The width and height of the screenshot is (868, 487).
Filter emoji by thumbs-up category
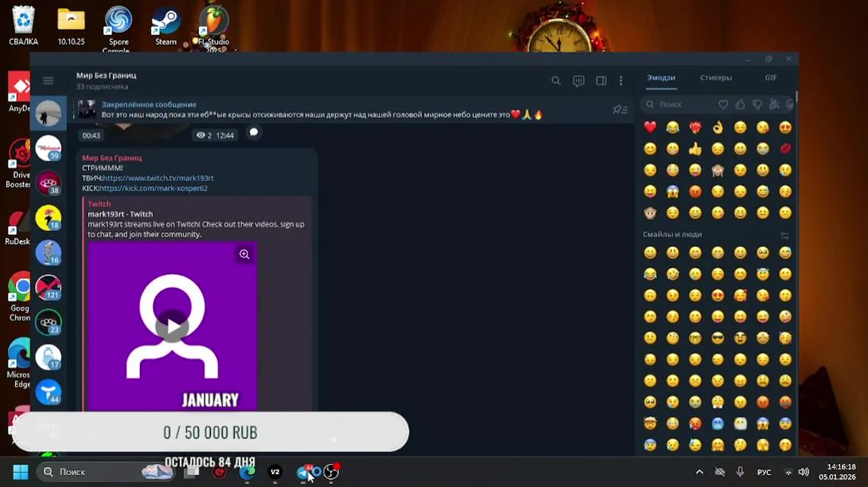[x=740, y=104]
